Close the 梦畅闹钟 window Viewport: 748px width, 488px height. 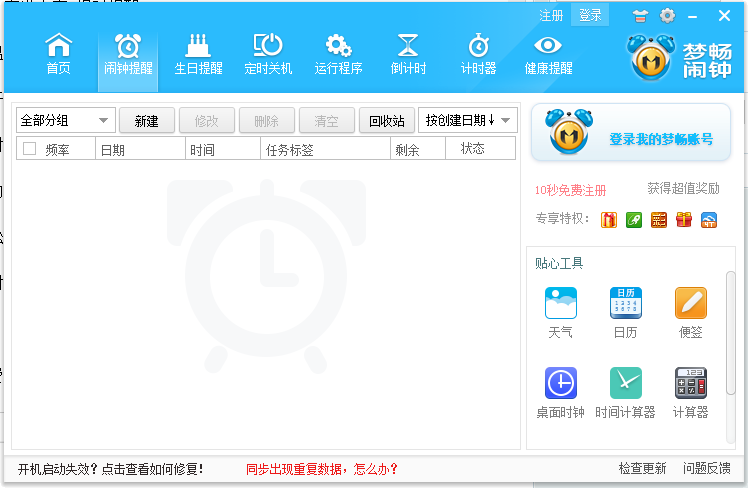[x=724, y=16]
